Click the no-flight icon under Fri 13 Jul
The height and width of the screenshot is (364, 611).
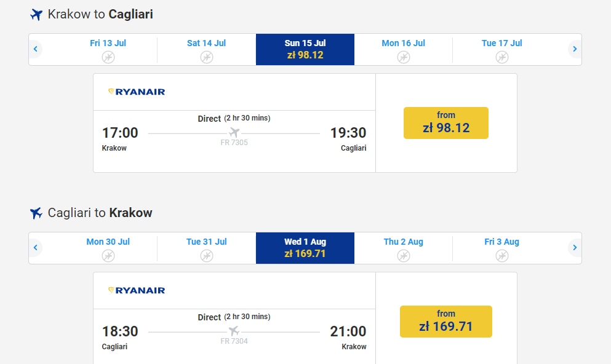click(108, 57)
